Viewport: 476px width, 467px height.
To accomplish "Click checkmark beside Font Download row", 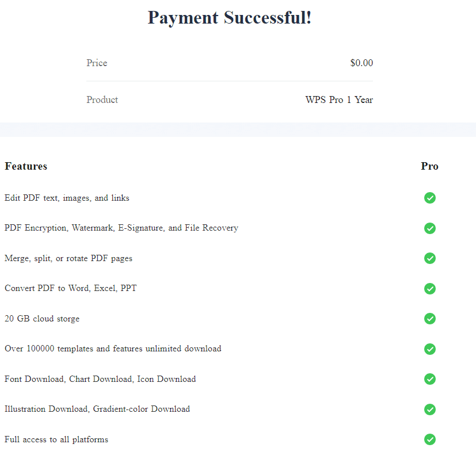I will click(x=430, y=379).
